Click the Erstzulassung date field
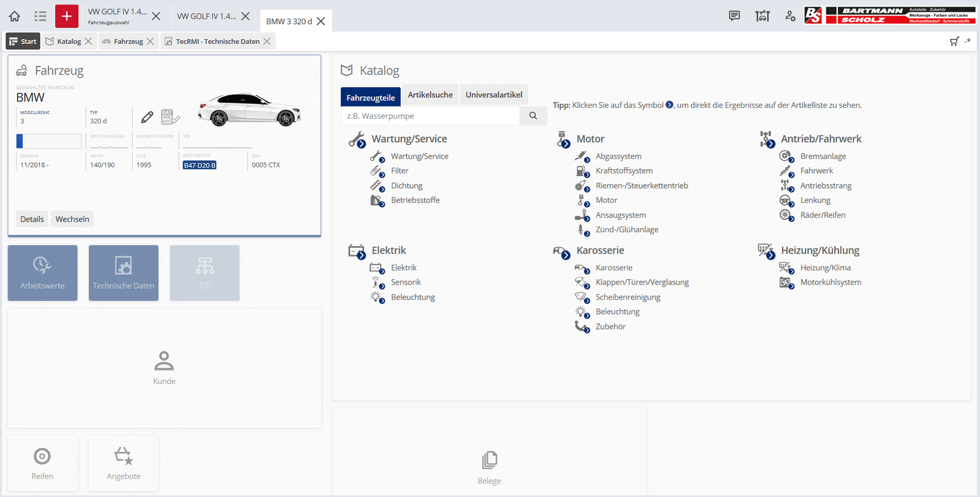The width and height of the screenshot is (980, 497). point(108,144)
